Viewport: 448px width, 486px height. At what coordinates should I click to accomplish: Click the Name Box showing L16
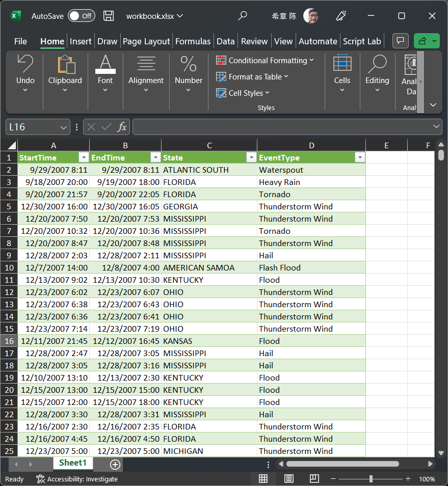pos(33,127)
